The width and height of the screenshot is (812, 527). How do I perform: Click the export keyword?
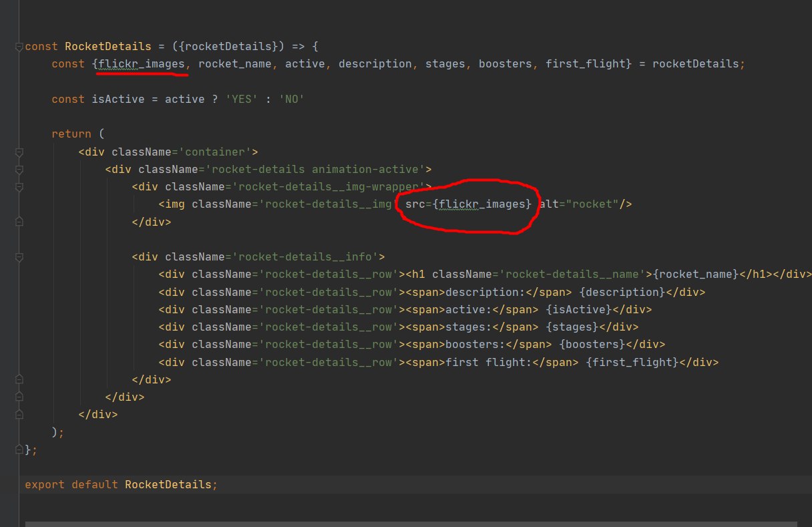click(x=45, y=484)
